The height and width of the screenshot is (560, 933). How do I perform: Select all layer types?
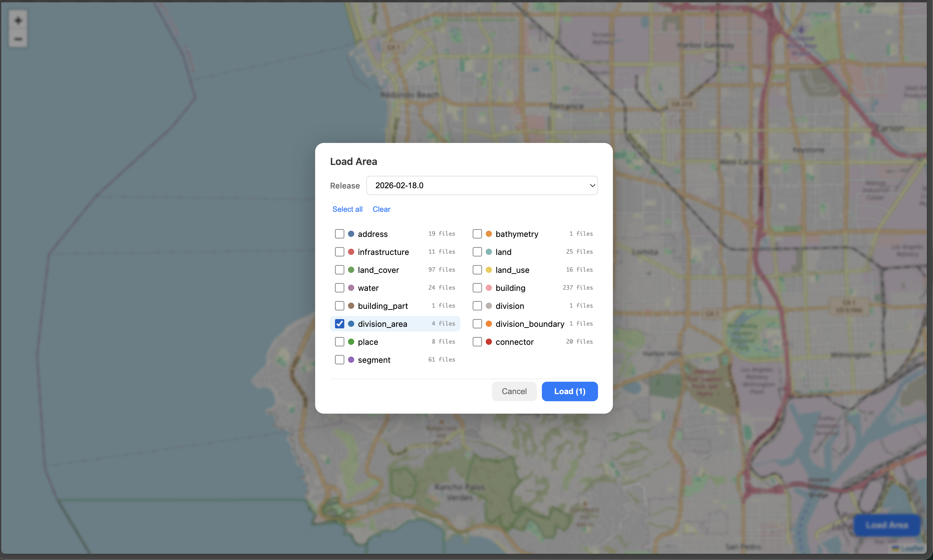click(x=347, y=209)
